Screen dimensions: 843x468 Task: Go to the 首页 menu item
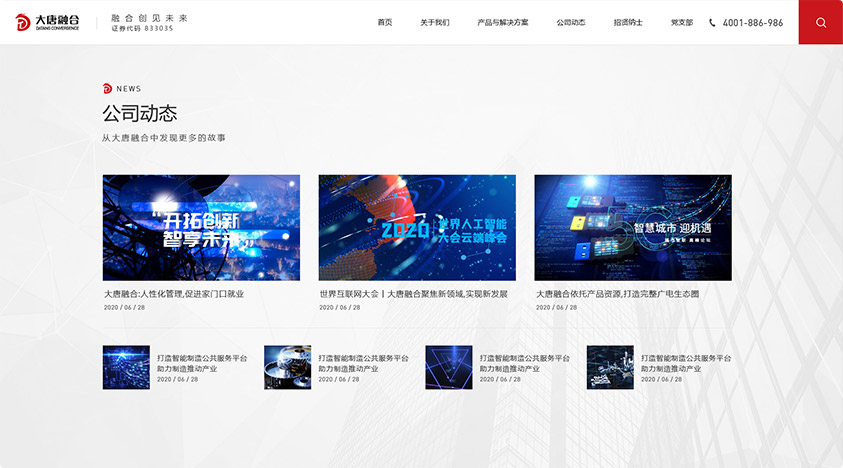click(384, 22)
